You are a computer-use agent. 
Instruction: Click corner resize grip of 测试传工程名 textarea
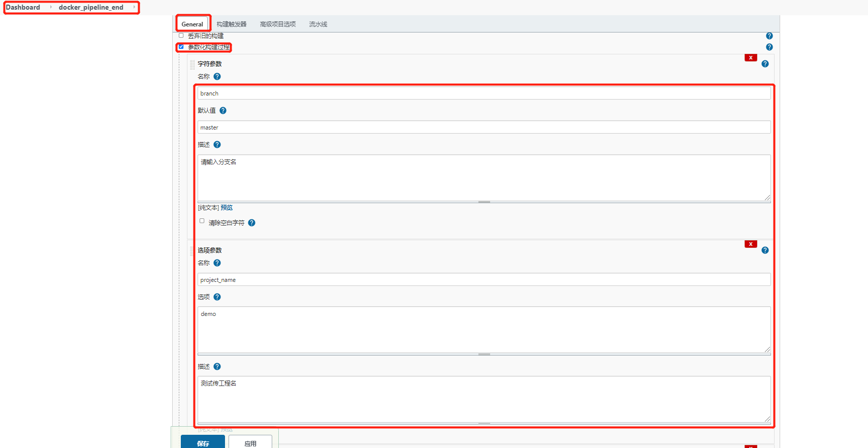767,419
